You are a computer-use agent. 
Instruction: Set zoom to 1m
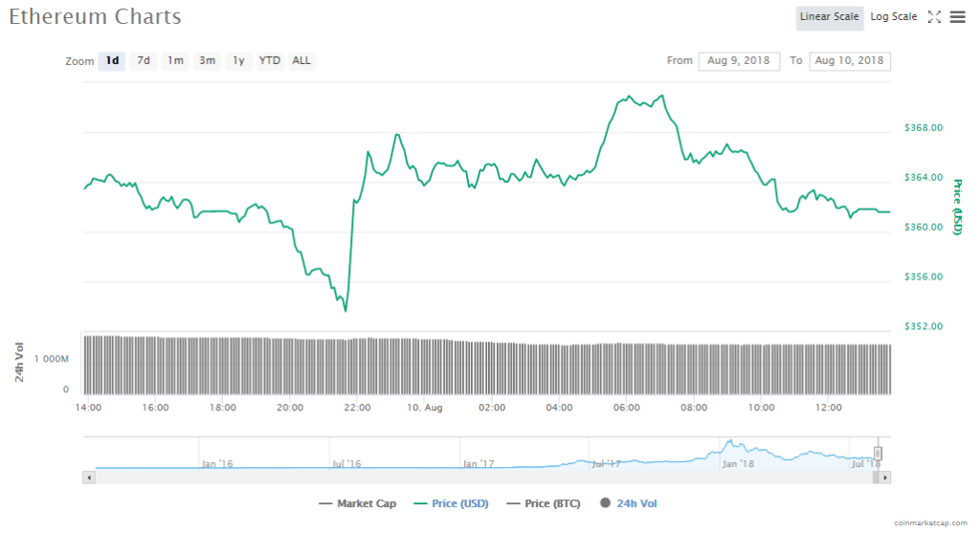[x=175, y=61]
